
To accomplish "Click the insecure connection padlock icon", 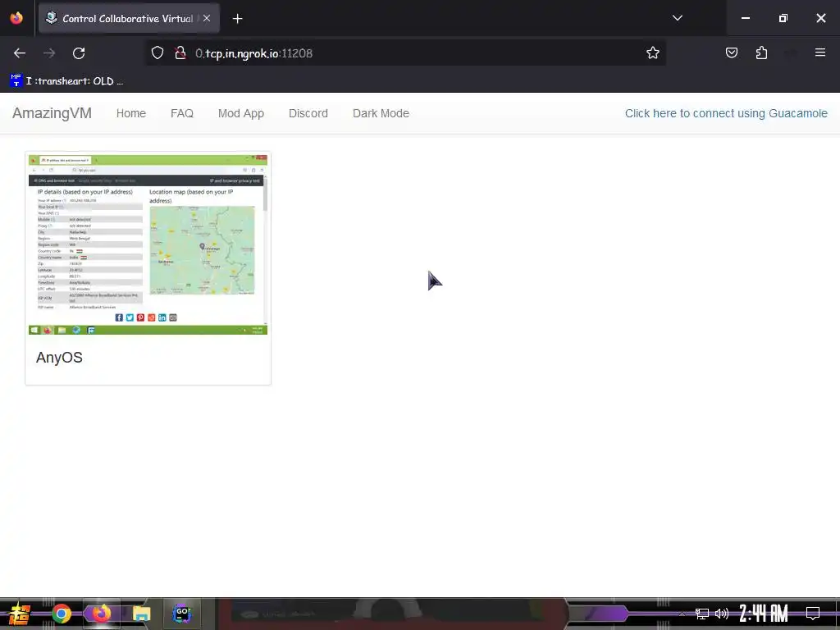I will click(180, 53).
